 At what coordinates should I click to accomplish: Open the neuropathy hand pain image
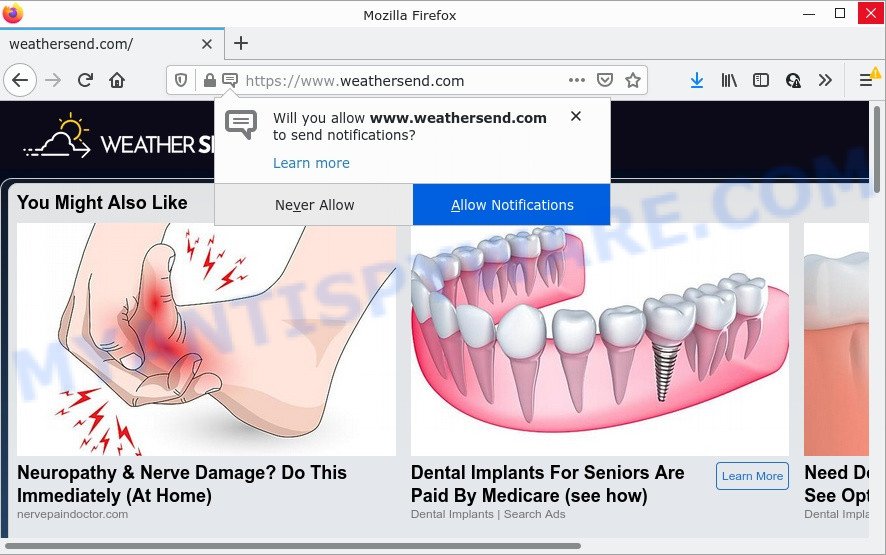206,339
